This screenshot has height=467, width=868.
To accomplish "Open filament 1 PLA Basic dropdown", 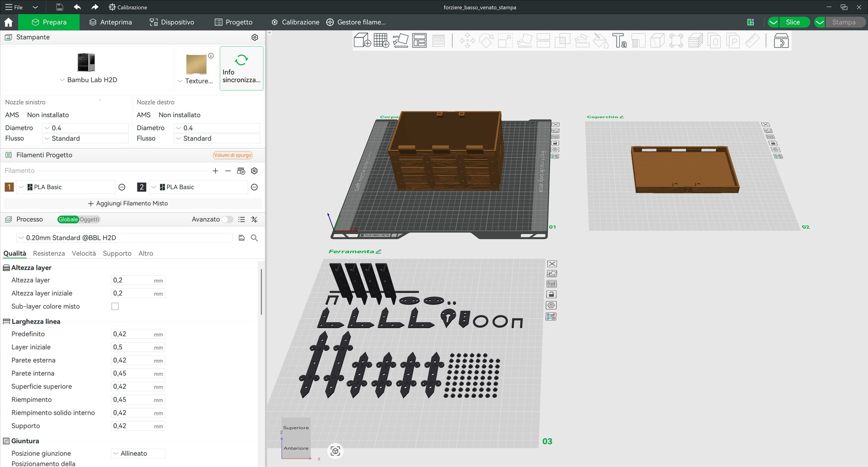I will tap(66, 187).
